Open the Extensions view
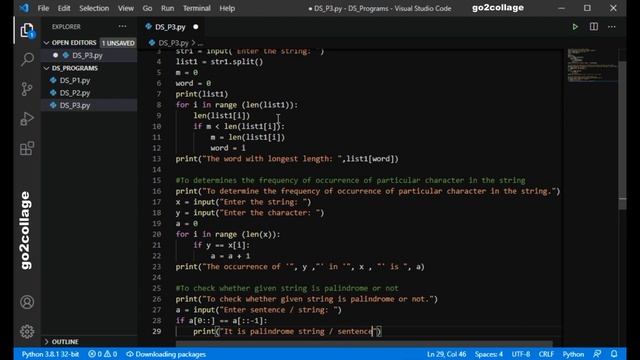Screen dimensions: 640x360 [x=27, y=148]
